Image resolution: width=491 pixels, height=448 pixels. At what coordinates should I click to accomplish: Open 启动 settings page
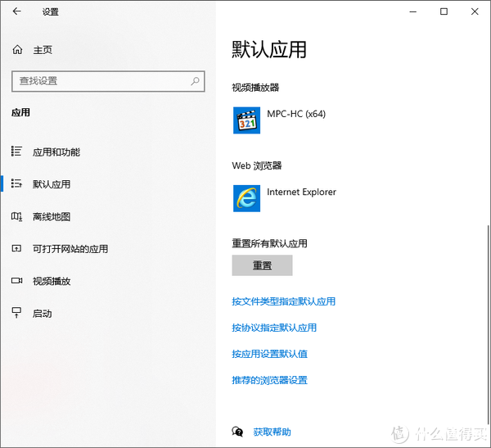tap(42, 314)
